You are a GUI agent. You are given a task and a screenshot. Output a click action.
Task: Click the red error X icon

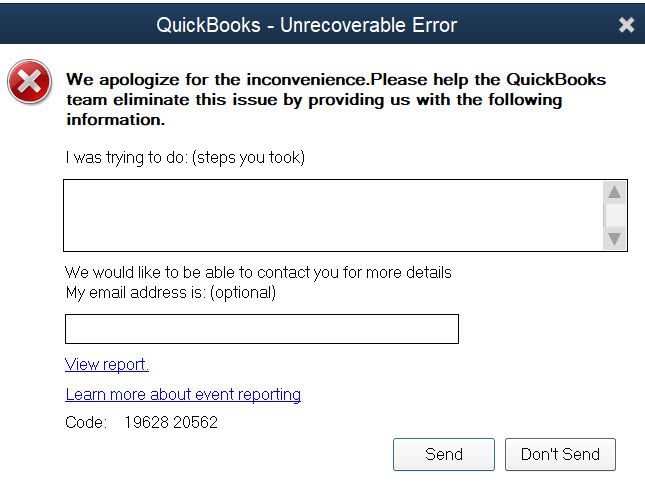[x=30, y=82]
